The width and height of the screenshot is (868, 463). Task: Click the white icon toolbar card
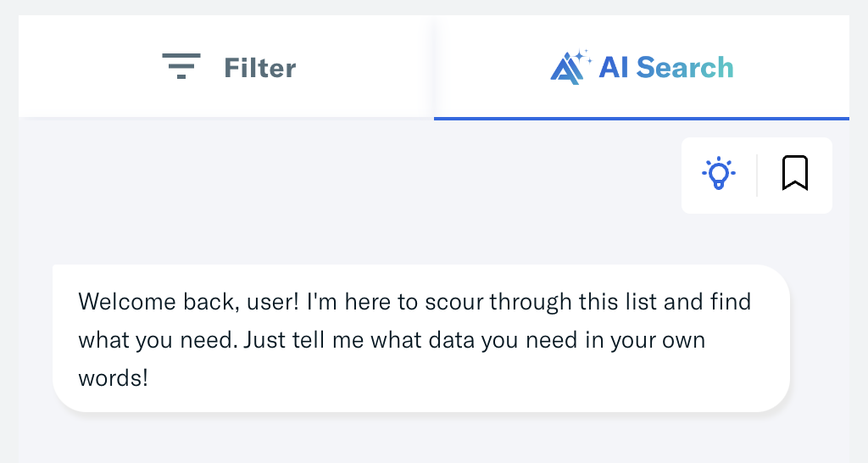[757, 176]
